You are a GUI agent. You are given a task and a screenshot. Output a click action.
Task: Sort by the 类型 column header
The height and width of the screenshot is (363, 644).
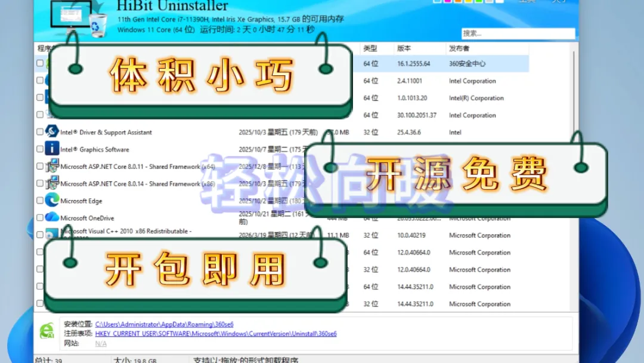370,48
